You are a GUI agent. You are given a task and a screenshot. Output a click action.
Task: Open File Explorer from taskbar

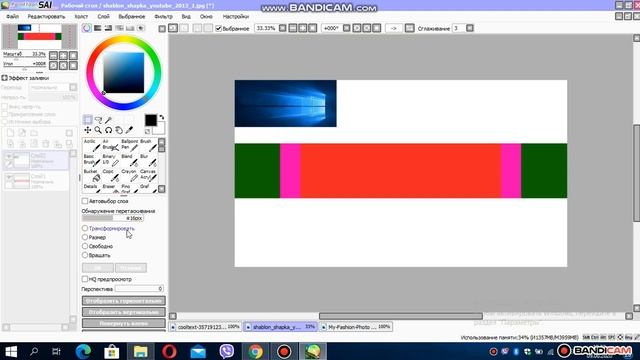[140, 351]
